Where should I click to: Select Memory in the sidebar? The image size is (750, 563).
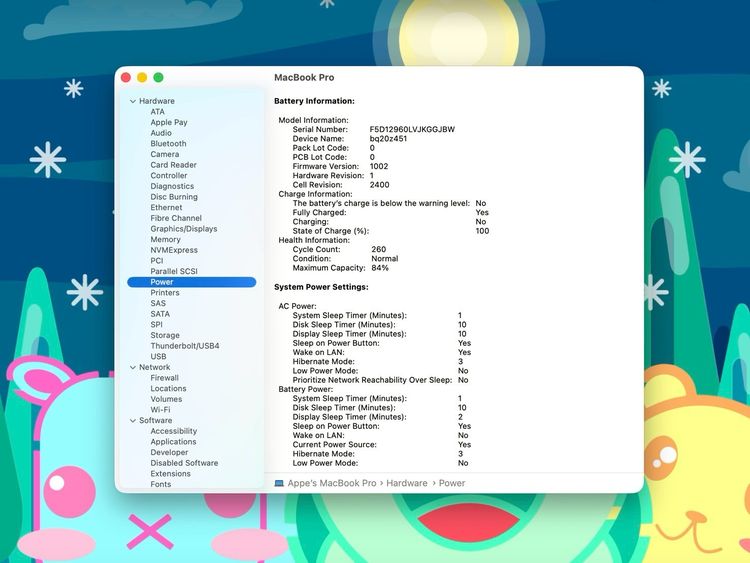pyautogui.click(x=165, y=240)
